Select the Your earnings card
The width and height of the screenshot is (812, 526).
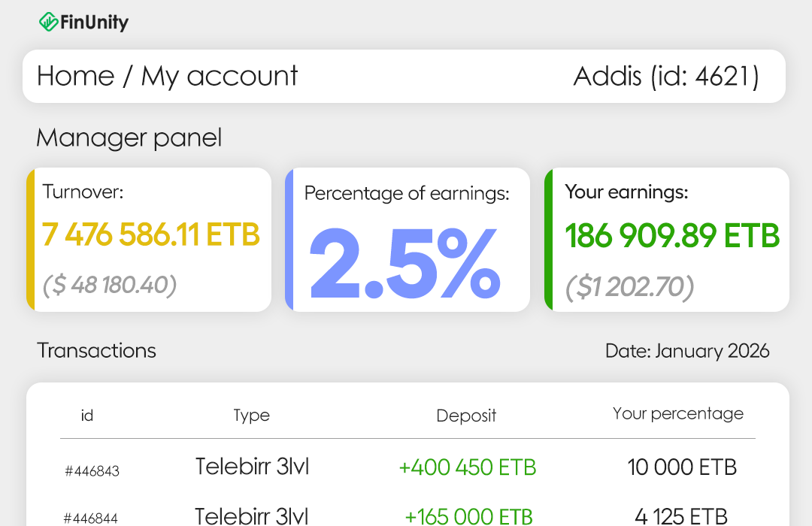[x=667, y=240]
